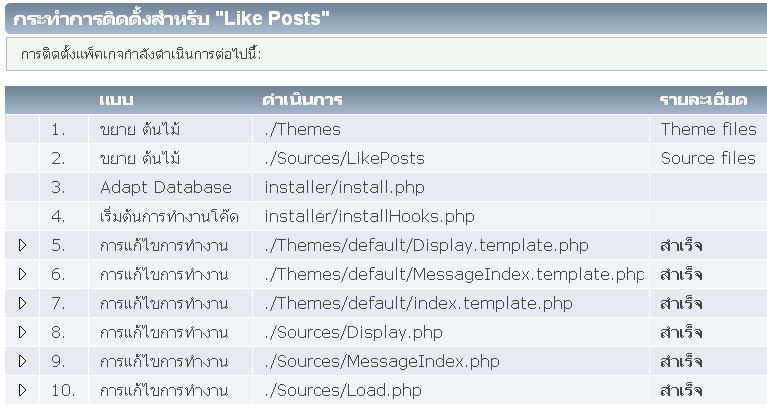Click the "Like Posts" installation title bar

[172, 18]
